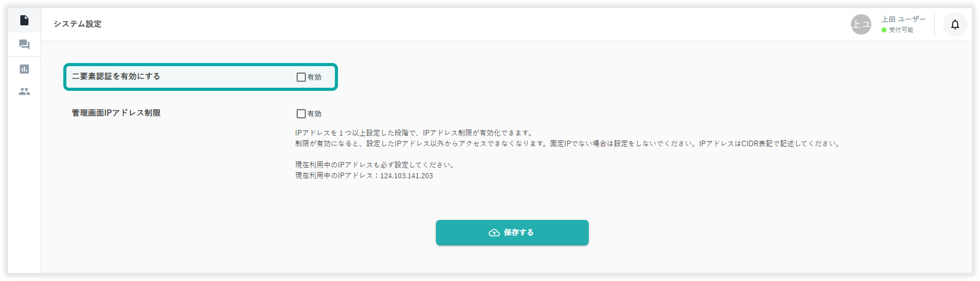Click the IPアドレス制限 description paragraph
The width and height of the screenshot is (980, 281).
(x=568, y=138)
